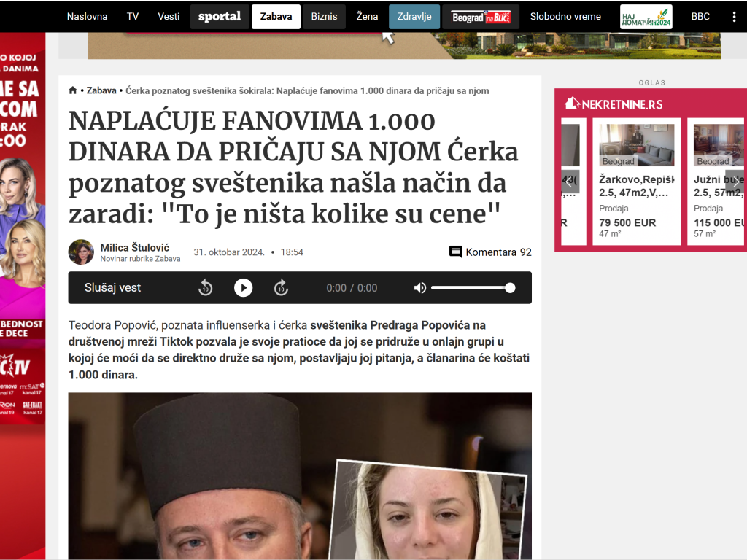The width and height of the screenshot is (747, 560).
Task: Show next property listing arrow
Action: 737,182
